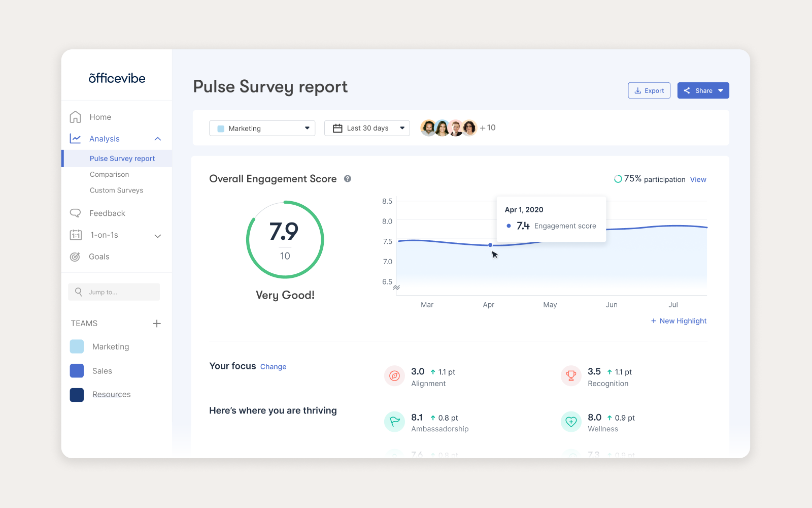This screenshot has height=508, width=812.
Task: Click the Jump to search field
Action: [x=114, y=292]
